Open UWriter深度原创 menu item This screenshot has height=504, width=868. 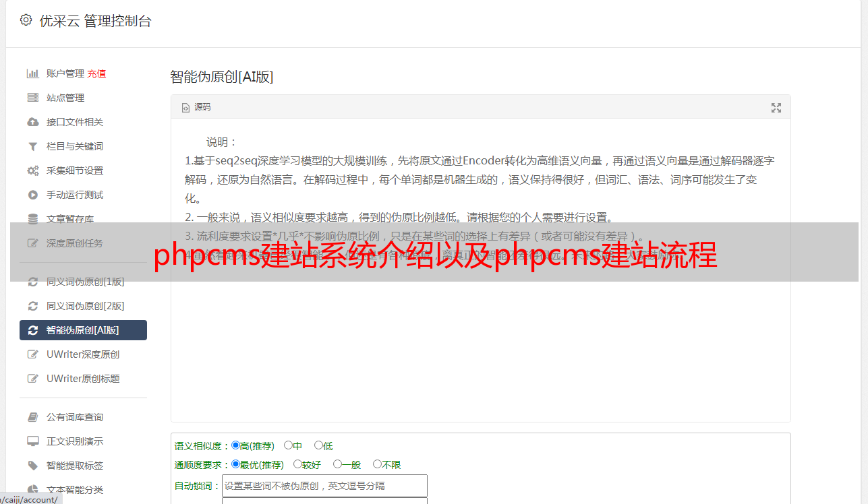click(x=83, y=354)
